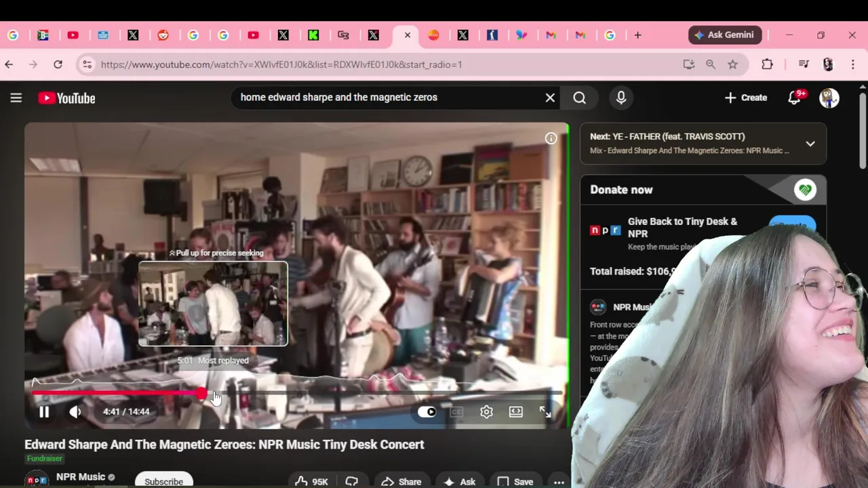
Task: Bookmark this page with the star
Action: point(732,64)
